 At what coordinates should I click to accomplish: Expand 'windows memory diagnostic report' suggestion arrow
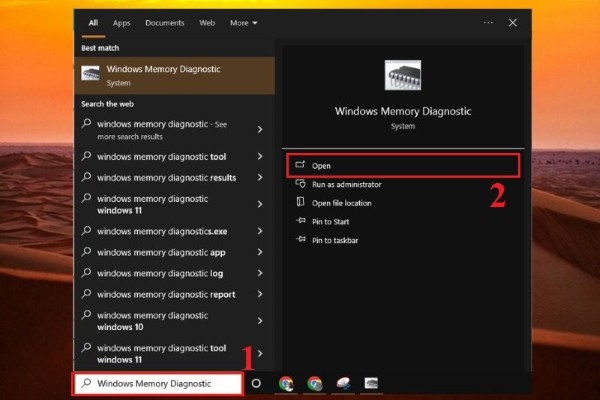point(260,294)
